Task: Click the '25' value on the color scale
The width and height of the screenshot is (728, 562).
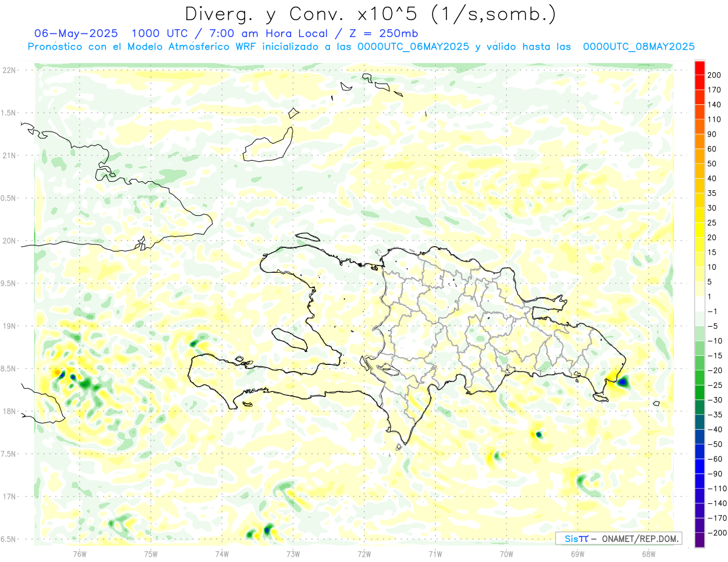Action: 712,223
